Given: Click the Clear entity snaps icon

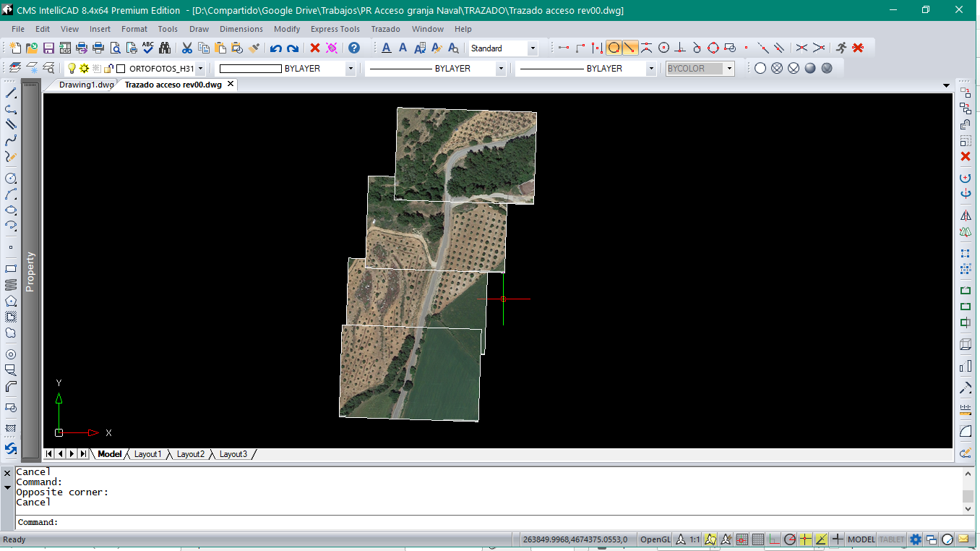Looking at the screenshot, I should (858, 48).
